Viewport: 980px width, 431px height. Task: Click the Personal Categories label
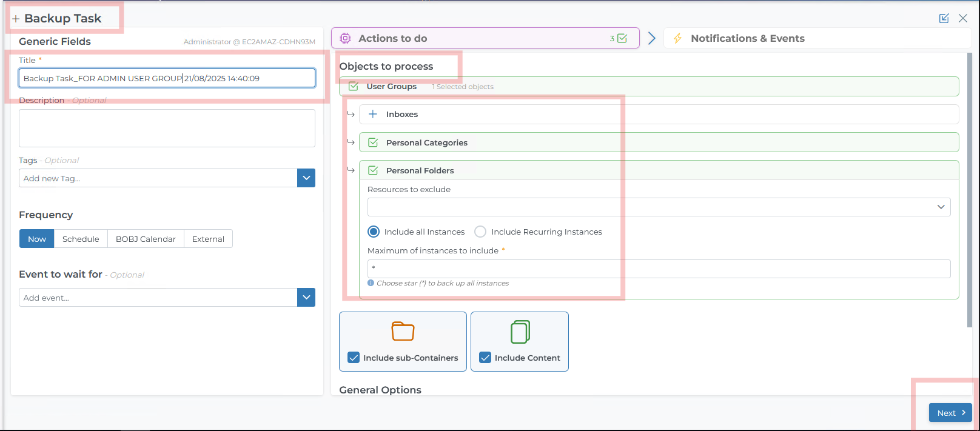click(427, 142)
